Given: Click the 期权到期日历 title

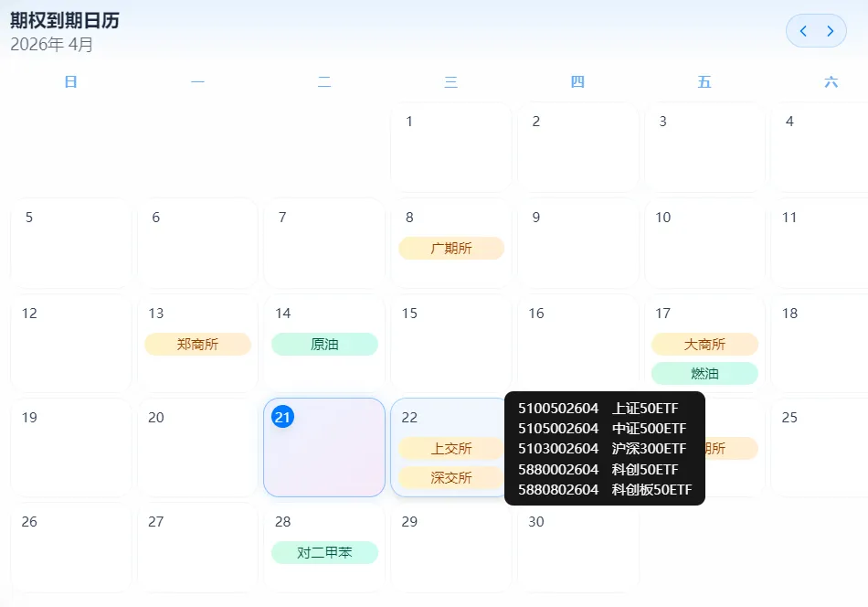Looking at the screenshot, I should [65, 20].
